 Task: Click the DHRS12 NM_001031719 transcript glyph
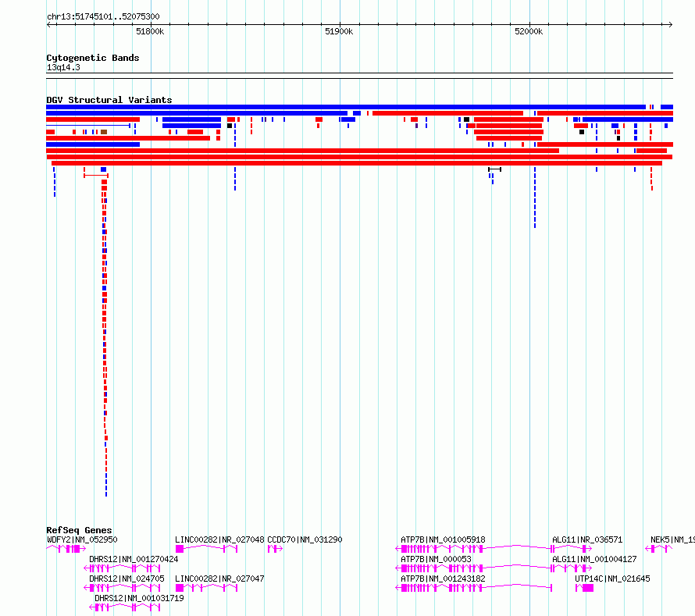pyautogui.click(x=124, y=607)
